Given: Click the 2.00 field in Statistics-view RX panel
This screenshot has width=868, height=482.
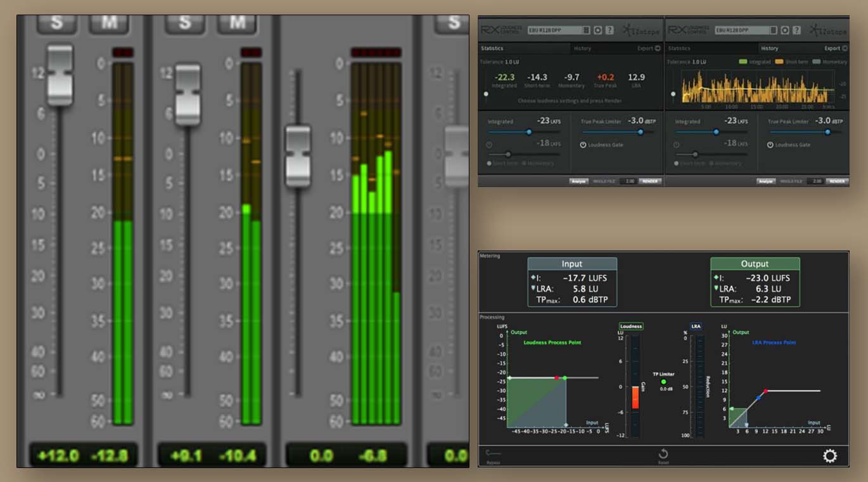Looking at the screenshot, I should (x=629, y=181).
